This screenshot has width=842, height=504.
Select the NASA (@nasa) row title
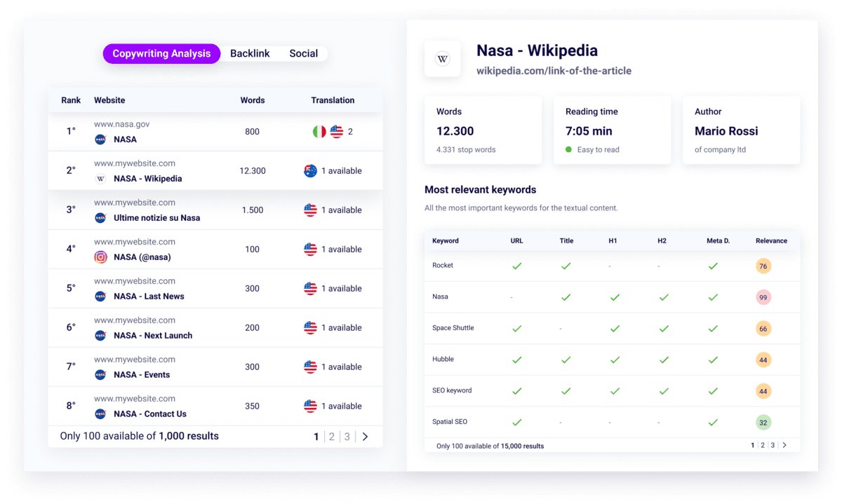142,257
